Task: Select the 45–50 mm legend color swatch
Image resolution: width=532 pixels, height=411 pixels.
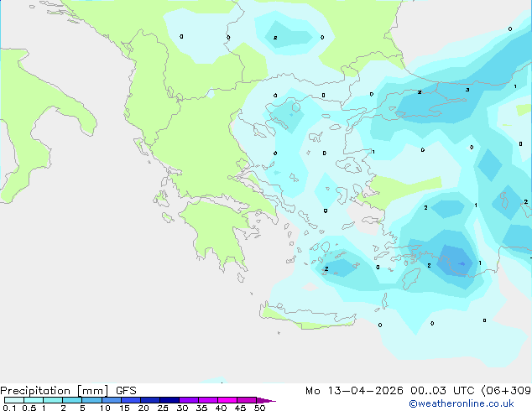Action: coord(247,400)
